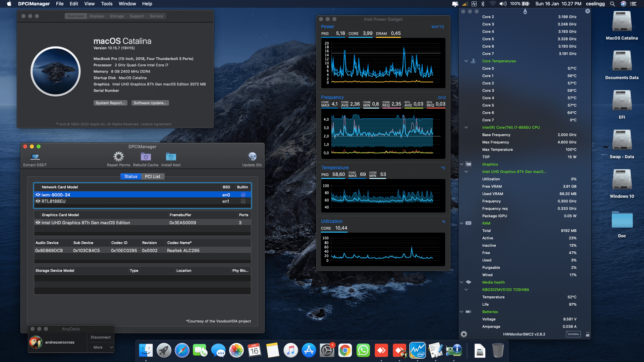This screenshot has width=644, height=362.
Task: Click the 2500MHz badge in HWMonitorSMC2 footer
Action: [x=573, y=334]
